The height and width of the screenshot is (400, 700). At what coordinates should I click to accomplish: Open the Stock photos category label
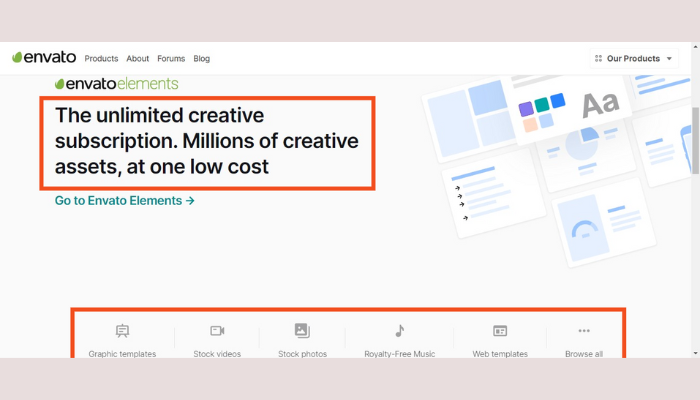tap(302, 354)
